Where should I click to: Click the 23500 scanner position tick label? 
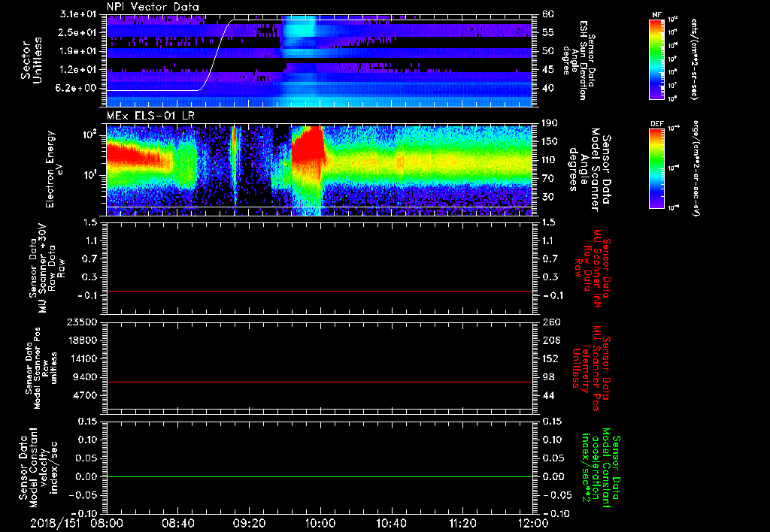click(81, 322)
